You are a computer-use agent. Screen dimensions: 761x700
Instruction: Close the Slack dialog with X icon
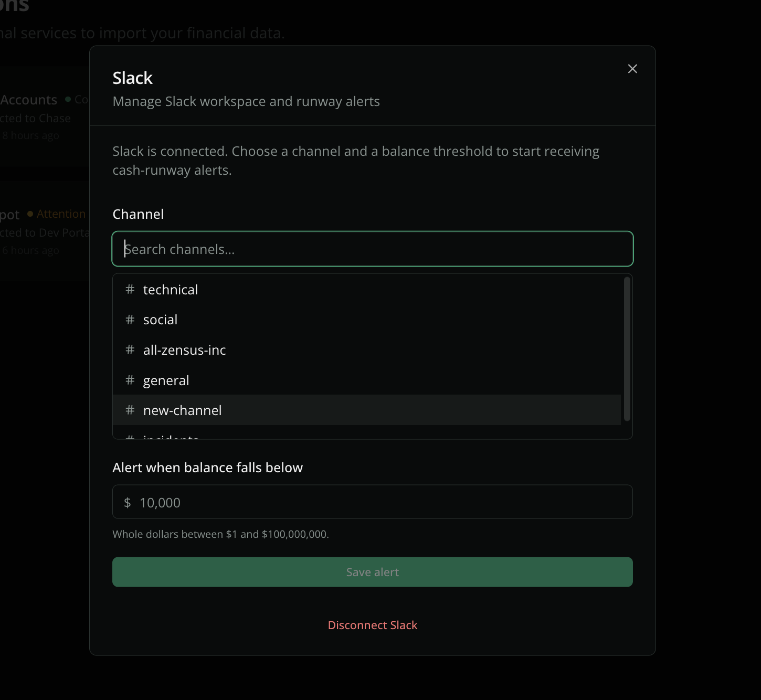coord(632,69)
